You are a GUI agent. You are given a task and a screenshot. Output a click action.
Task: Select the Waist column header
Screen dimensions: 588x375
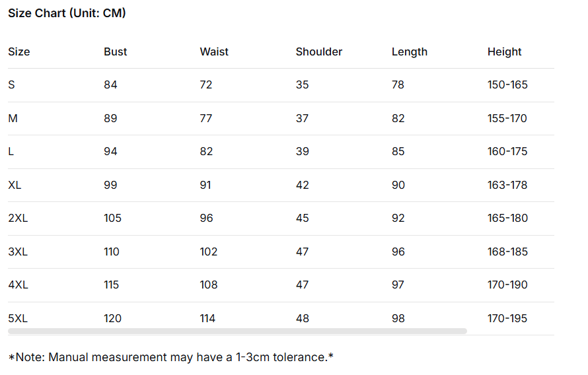coord(214,51)
